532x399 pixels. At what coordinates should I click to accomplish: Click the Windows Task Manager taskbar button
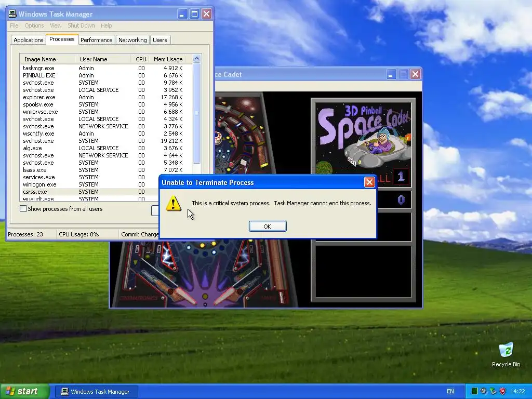pyautogui.click(x=96, y=392)
